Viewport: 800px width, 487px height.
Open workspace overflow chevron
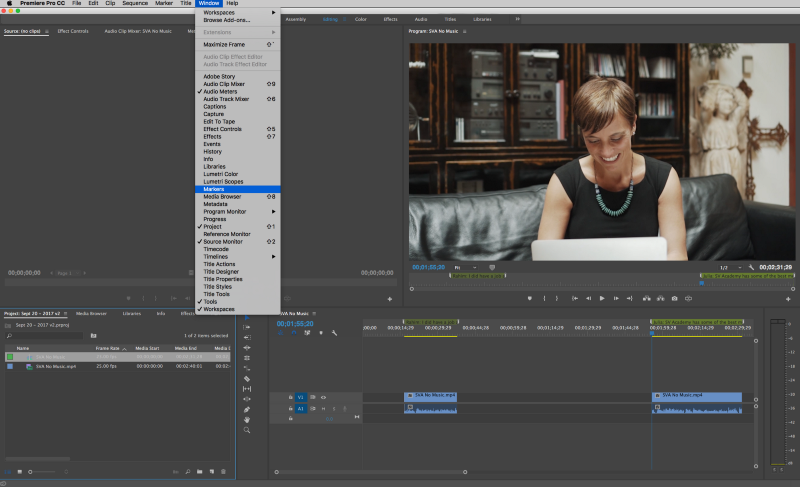click(517, 19)
